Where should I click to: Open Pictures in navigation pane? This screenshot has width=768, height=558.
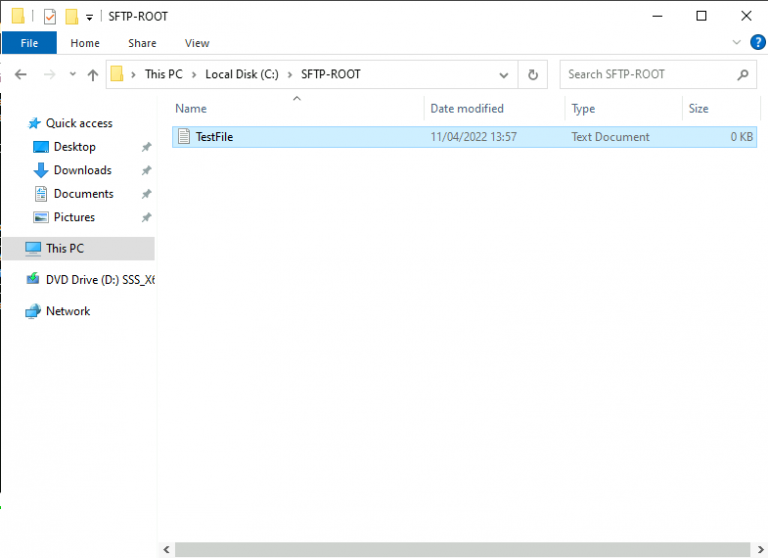pyautogui.click(x=74, y=217)
